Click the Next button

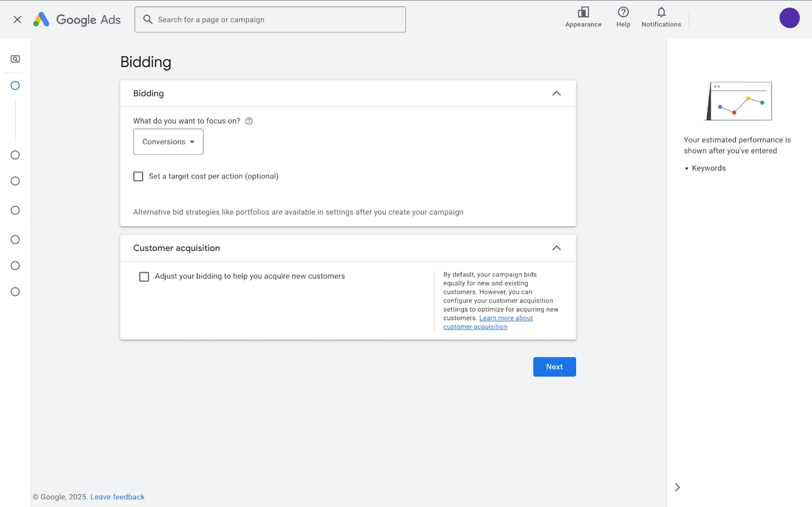(x=554, y=367)
